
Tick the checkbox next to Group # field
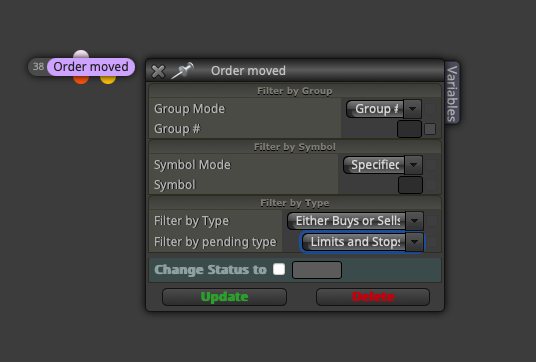point(430,129)
